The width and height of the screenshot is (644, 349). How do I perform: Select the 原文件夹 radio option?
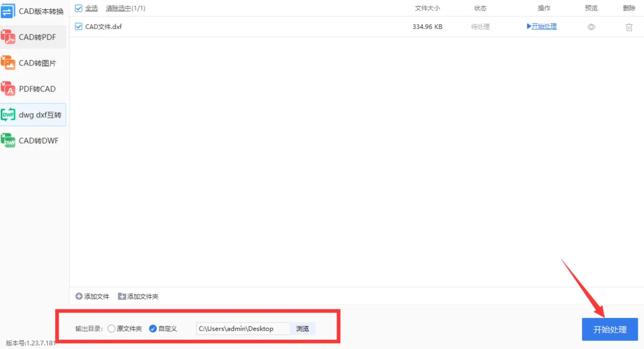coord(111,329)
